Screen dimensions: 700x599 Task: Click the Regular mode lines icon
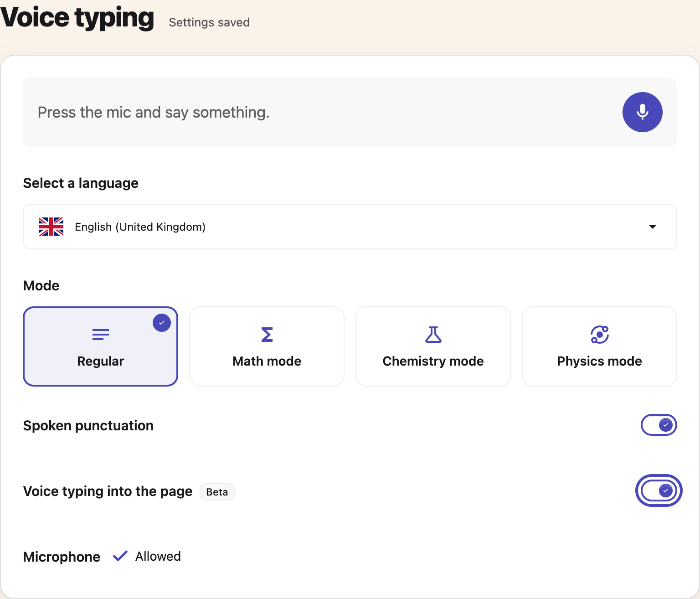coord(101,335)
